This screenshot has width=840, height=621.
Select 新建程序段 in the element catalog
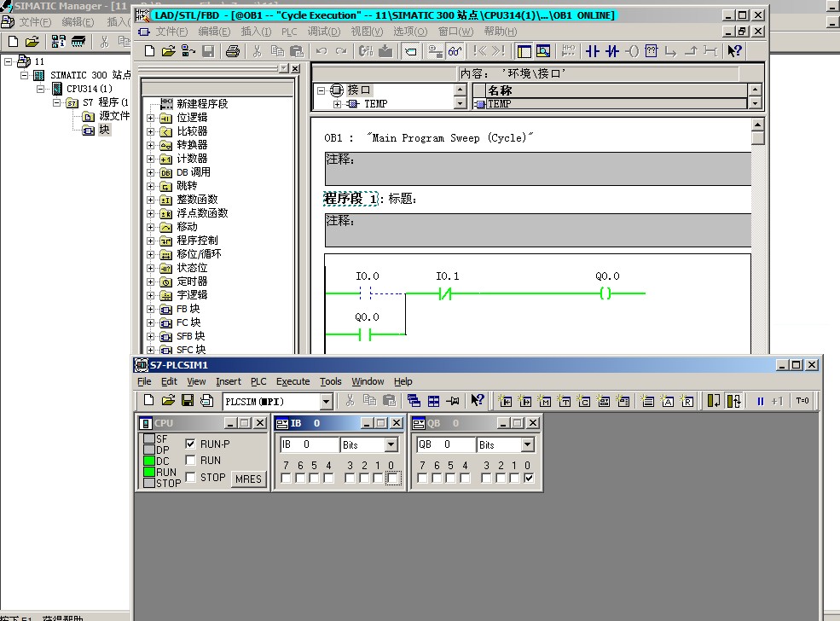coord(202,104)
